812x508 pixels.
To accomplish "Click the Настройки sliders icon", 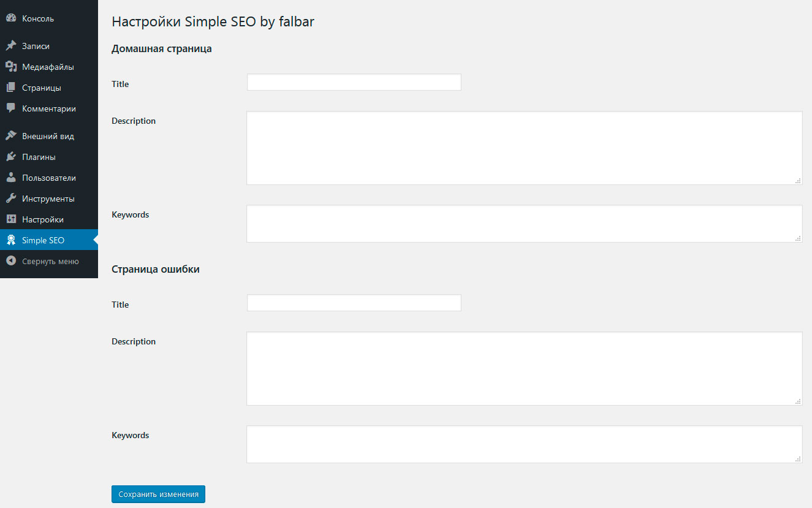I will (11, 219).
